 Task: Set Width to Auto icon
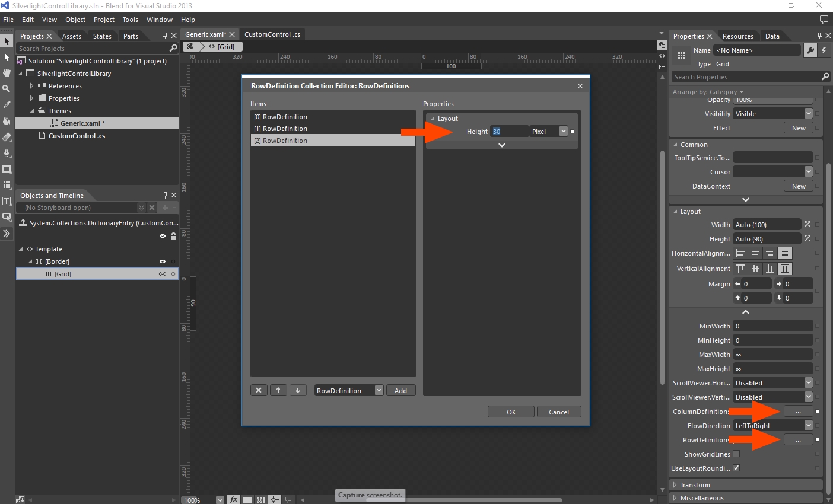pos(807,225)
